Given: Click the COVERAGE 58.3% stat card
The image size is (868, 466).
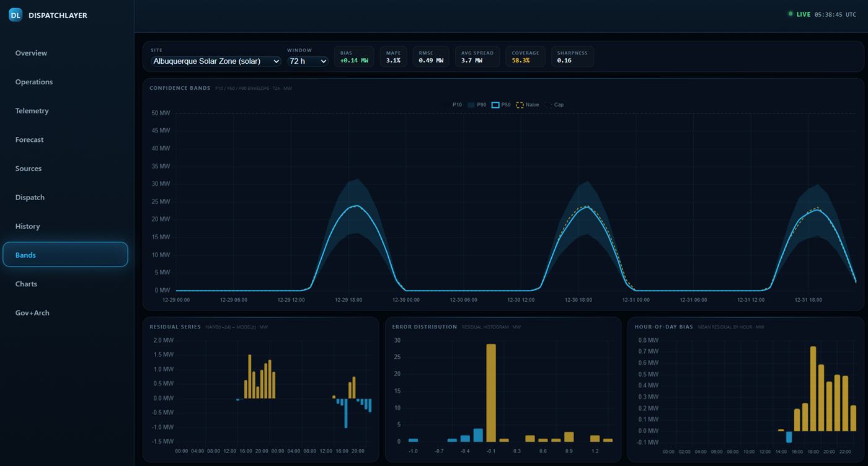Looking at the screenshot, I should coord(525,56).
